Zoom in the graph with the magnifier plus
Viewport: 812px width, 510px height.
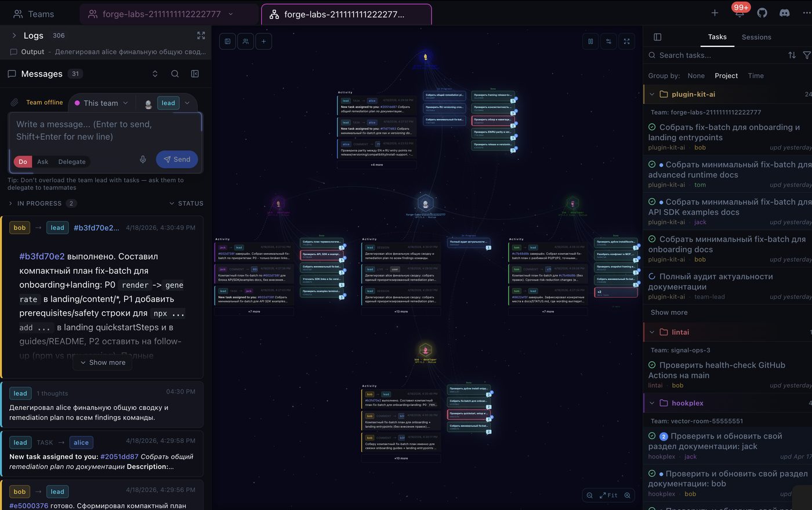(627, 496)
